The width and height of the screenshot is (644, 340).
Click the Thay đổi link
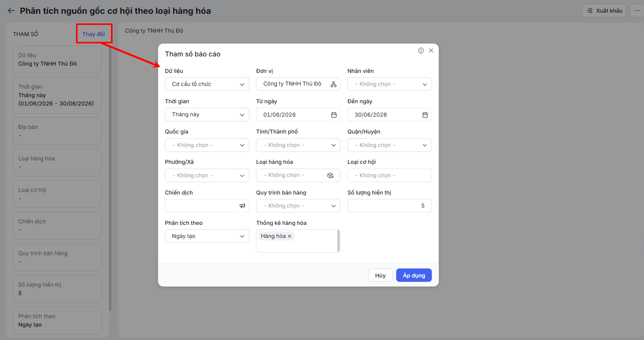[x=94, y=34]
